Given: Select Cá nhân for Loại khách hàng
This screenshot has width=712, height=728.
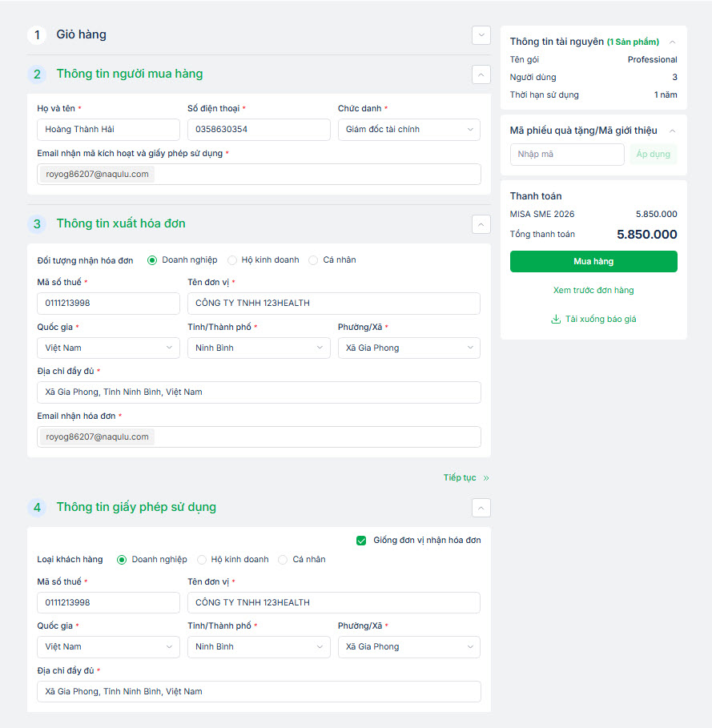Looking at the screenshot, I should tap(284, 560).
